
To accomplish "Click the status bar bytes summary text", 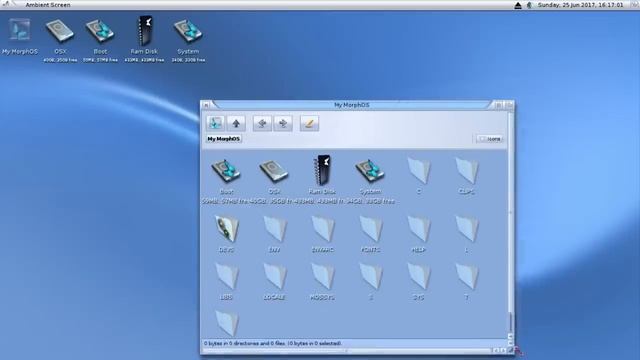I will pyautogui.click(x=273, y=343).
